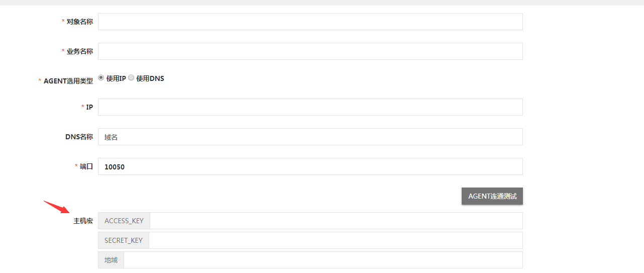Viewport: 644px width, 273px height.
Task: Click the DNS名称 field label
Action: [79, 137]
